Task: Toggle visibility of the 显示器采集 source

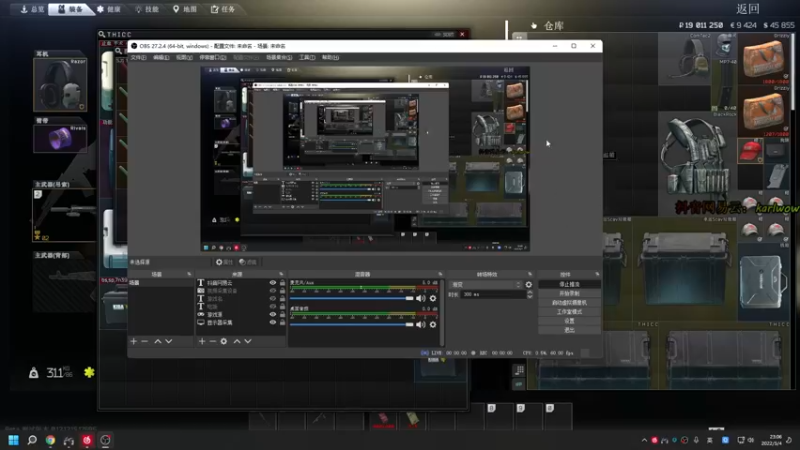Action: point(272,322)
